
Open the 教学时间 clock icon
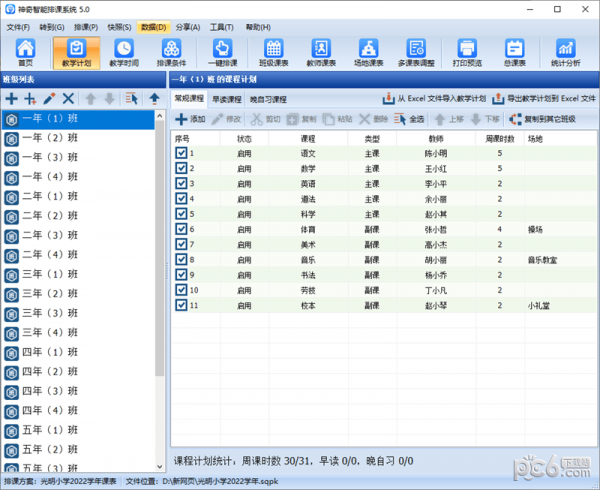[124, 53]
